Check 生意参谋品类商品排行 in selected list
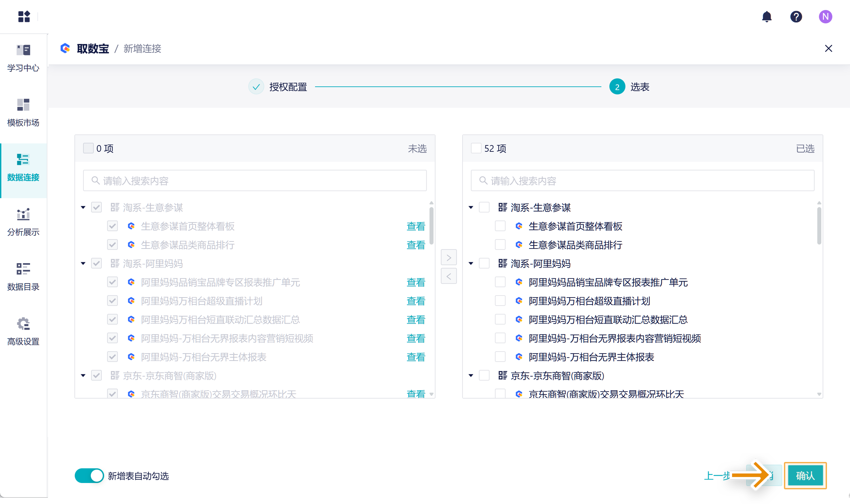This screenshot has height=504, width=850. (500, 245)
